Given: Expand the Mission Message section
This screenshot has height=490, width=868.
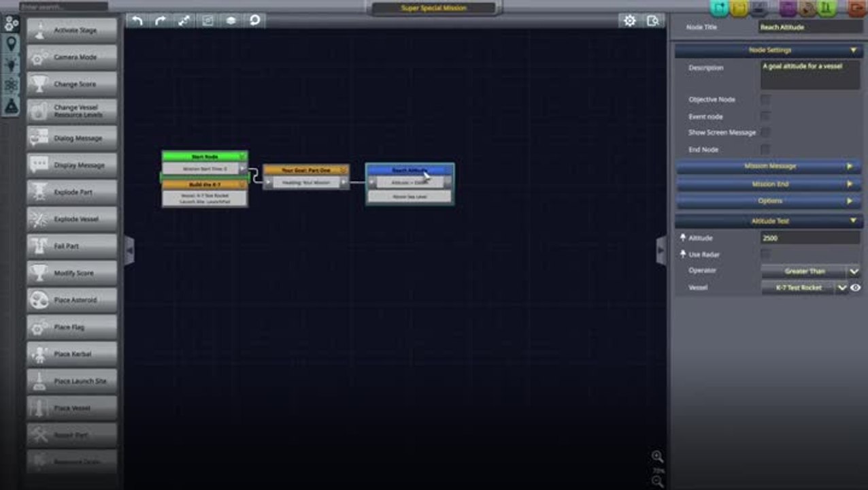Looking at the screenshot, I should pyautogui.click(x=769, y=166).
